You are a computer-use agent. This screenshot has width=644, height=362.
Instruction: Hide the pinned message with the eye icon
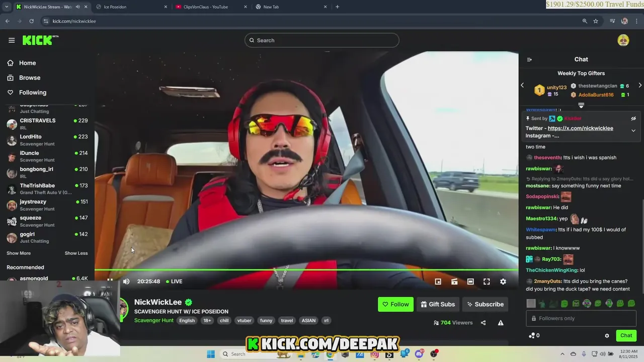coord(633,119)
